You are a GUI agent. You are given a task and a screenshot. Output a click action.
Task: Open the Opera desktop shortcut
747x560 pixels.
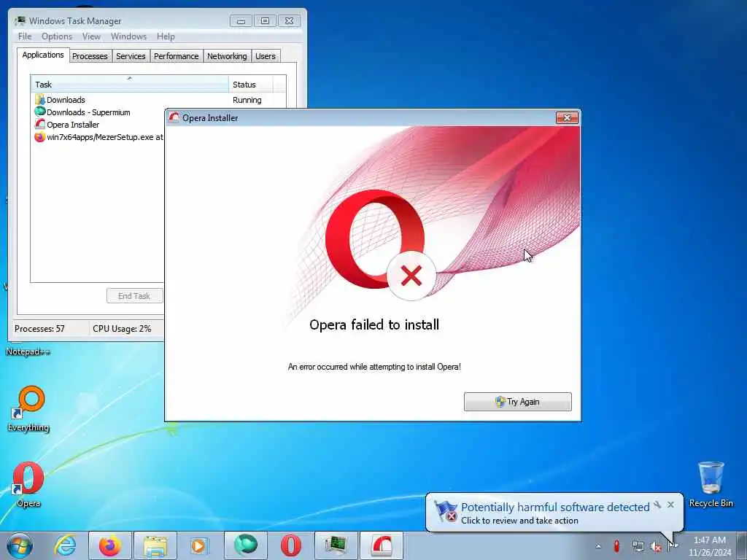click(28, 484)
